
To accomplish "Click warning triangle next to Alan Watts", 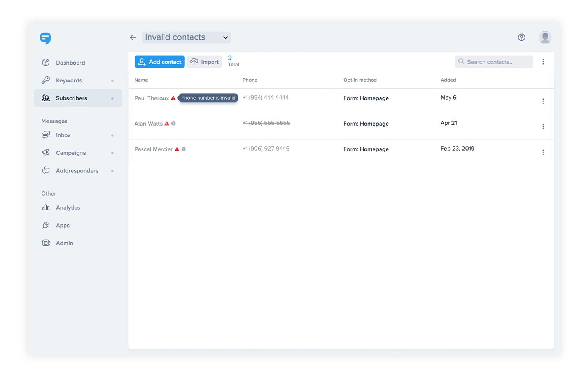I will point(167,124).
